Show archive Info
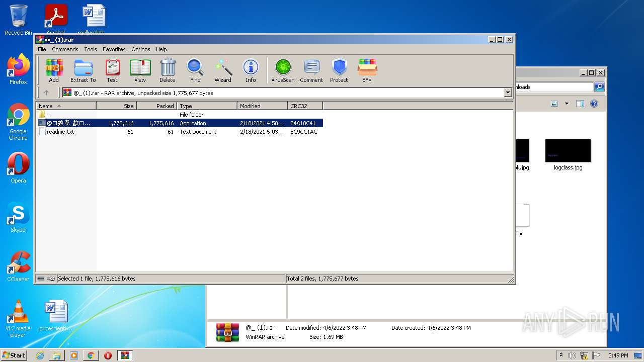 251,70
